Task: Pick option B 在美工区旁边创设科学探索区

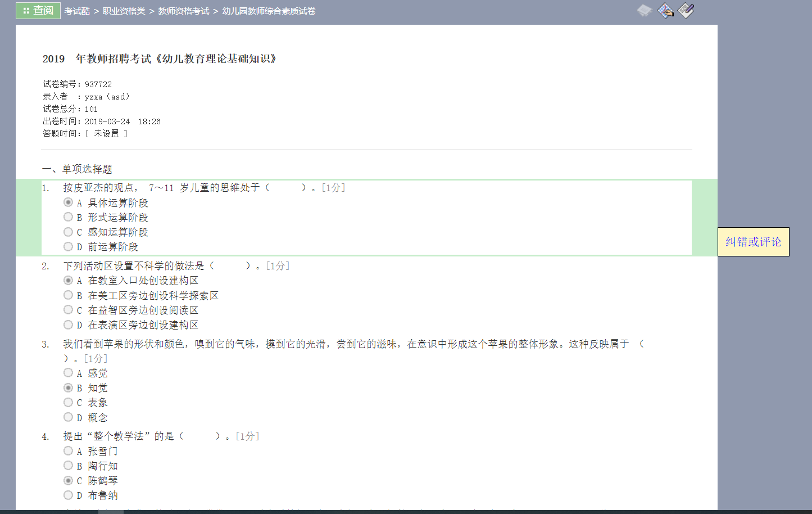Action: pyautogui.click(x=68, y=295)
